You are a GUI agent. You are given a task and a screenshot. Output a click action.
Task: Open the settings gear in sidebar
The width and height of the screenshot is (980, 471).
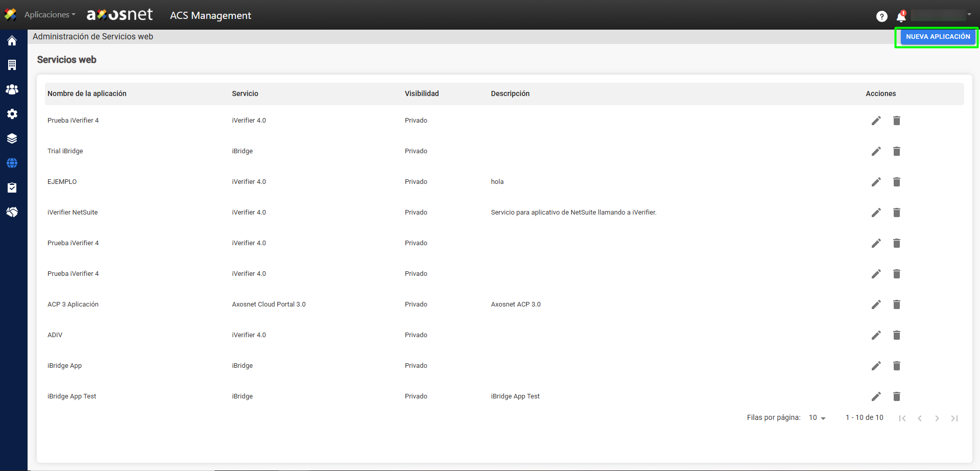tap(12, 114)
